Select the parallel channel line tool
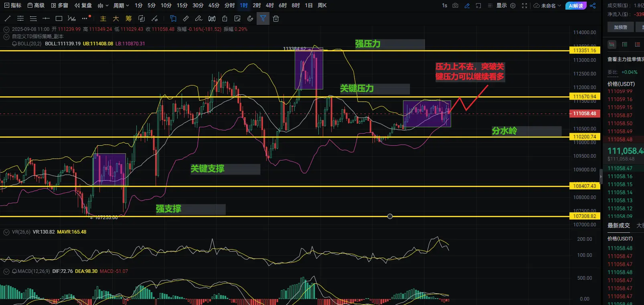Screen dimensions: 644x305 click(20, 18)
